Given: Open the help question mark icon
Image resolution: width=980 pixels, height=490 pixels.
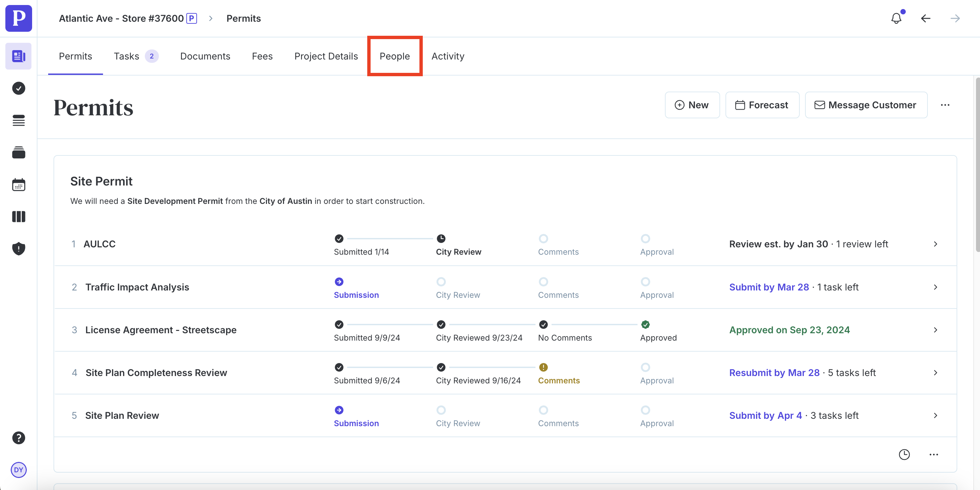Looking at the screenshot, I should click(x=18, y=438).
